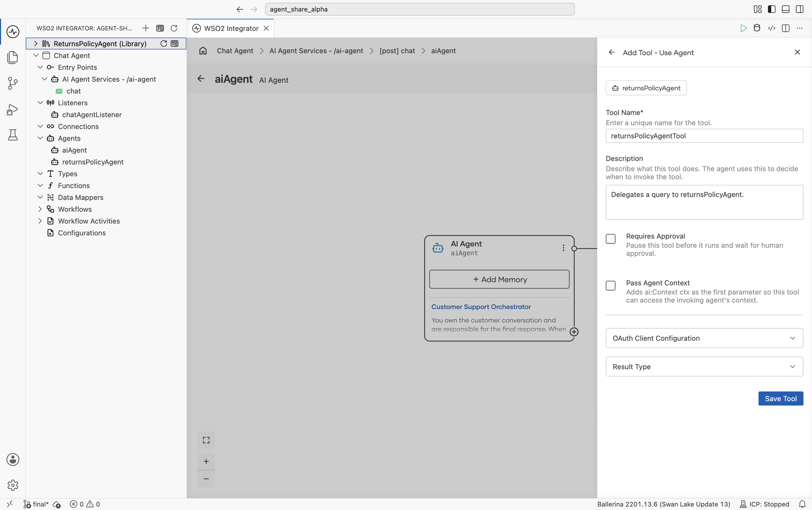Click the Tool Name input field
The height and width of the screenshot is (510, 812).
(x=704, y=136)
